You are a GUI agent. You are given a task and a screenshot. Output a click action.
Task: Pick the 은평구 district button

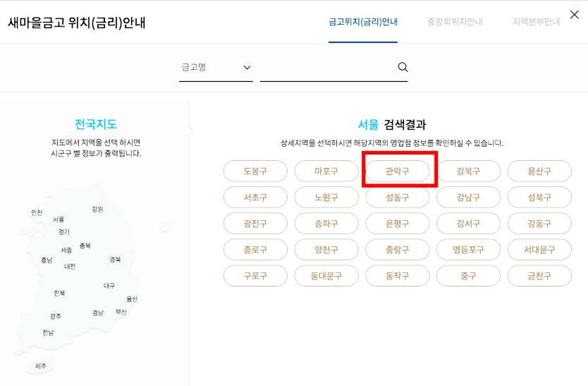pyautogui.click(x=398, y=224)
